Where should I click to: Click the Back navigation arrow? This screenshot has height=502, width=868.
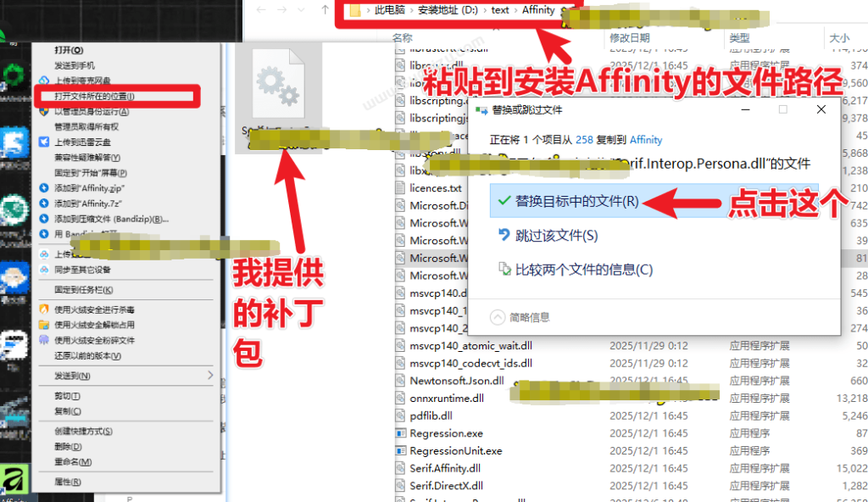pyautogui.click(x=261, y=11)
